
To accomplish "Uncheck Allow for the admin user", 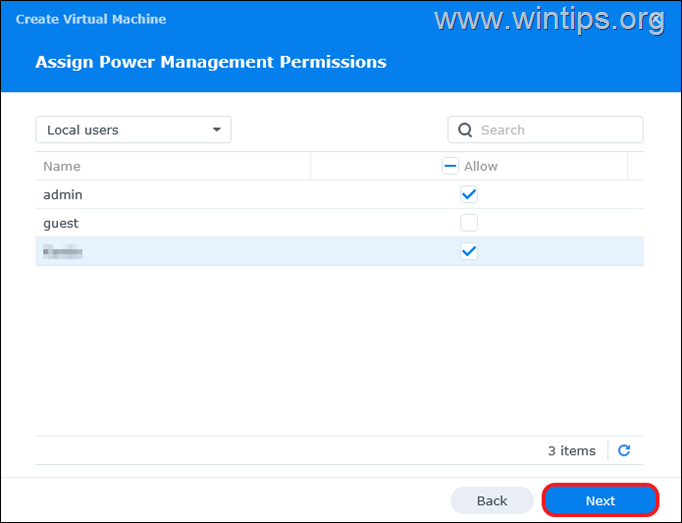I will coord(468,194).
